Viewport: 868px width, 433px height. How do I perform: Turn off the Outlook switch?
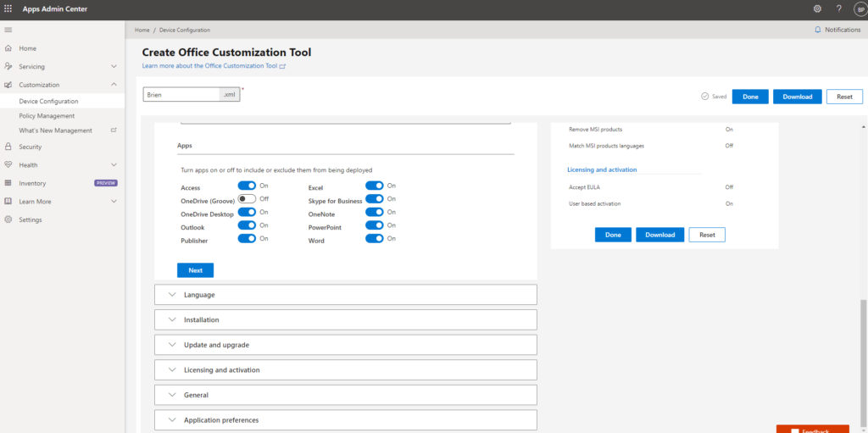click(247, 225)
